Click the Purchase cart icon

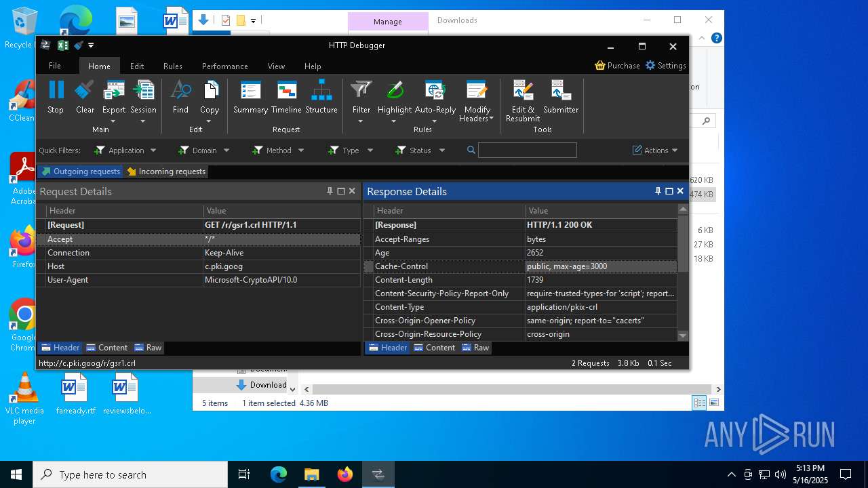[x=600, y=66]
